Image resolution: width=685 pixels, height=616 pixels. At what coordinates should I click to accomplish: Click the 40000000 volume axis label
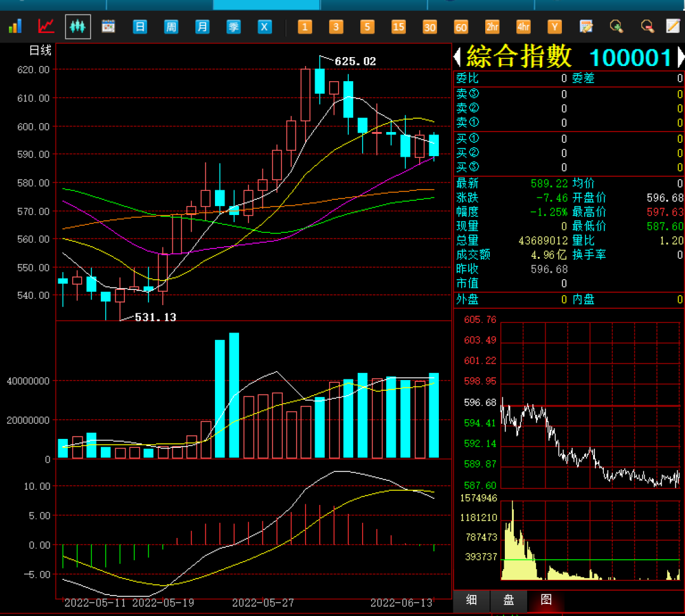click(28, 381)
